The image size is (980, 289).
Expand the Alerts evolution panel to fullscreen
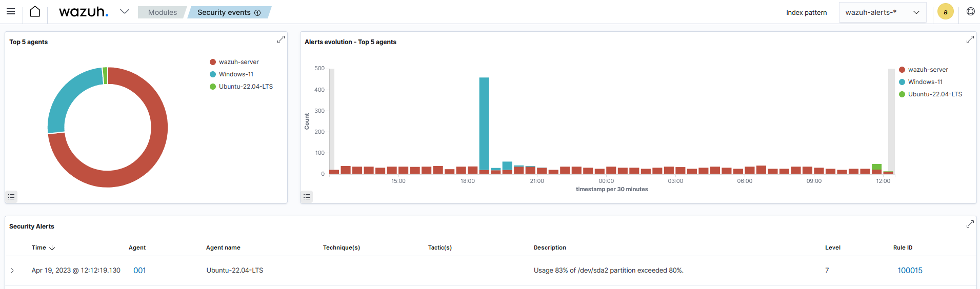coord(970,40)
